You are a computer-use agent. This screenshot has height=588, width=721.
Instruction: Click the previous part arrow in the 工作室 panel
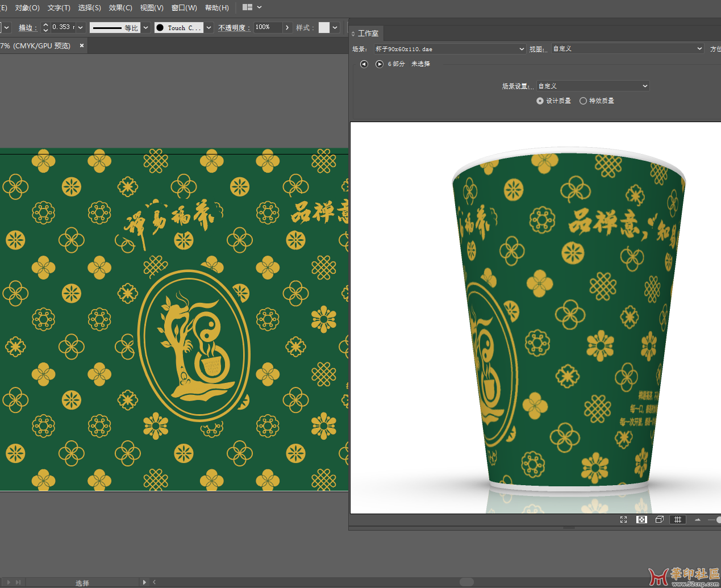pos(364,64)
